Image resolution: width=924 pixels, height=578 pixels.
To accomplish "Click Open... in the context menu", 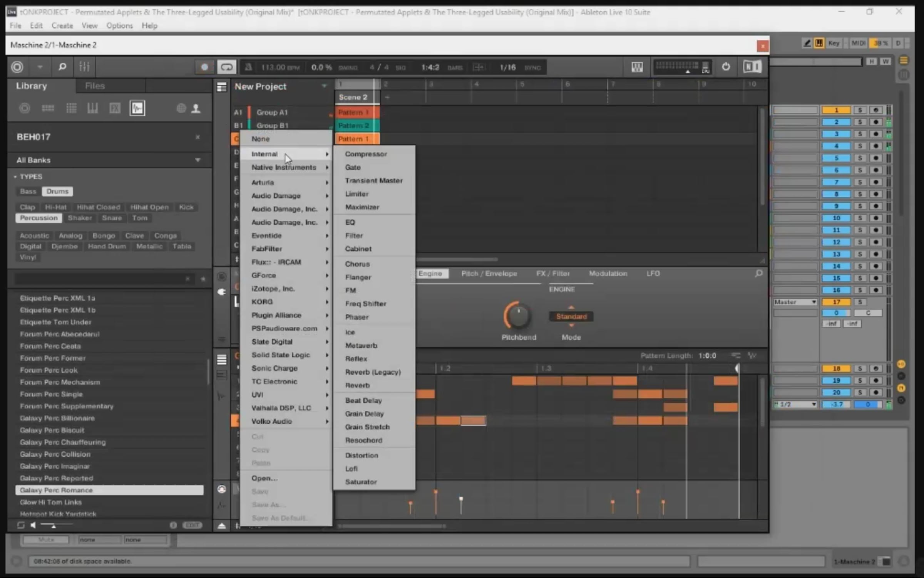I will pyautogui.click(x=264, y=478).
